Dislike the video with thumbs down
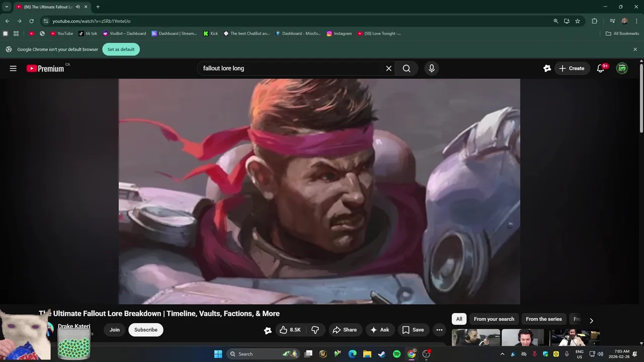Screen dimensions: 644x362 point(315,330)
